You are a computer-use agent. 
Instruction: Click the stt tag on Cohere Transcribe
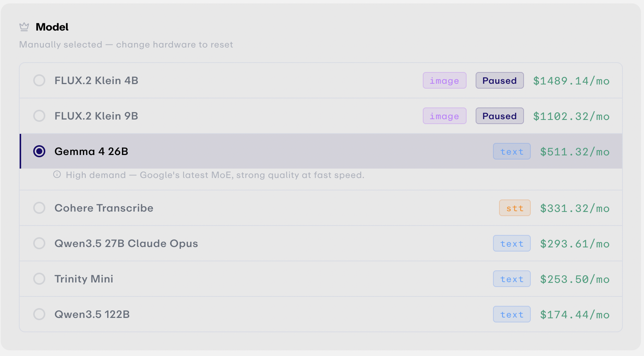click(x=515, y=208)
